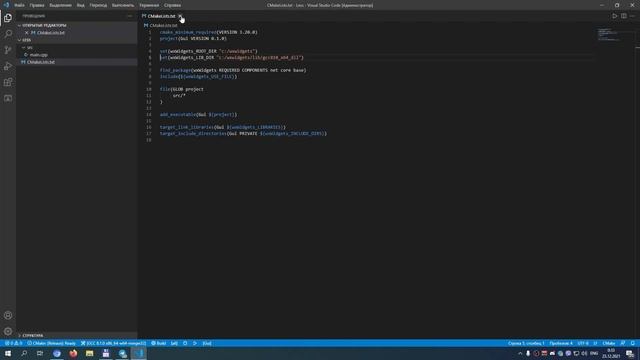
Task: Open main.cpp in the explorer tree
Action: click(x=38, y=55)
